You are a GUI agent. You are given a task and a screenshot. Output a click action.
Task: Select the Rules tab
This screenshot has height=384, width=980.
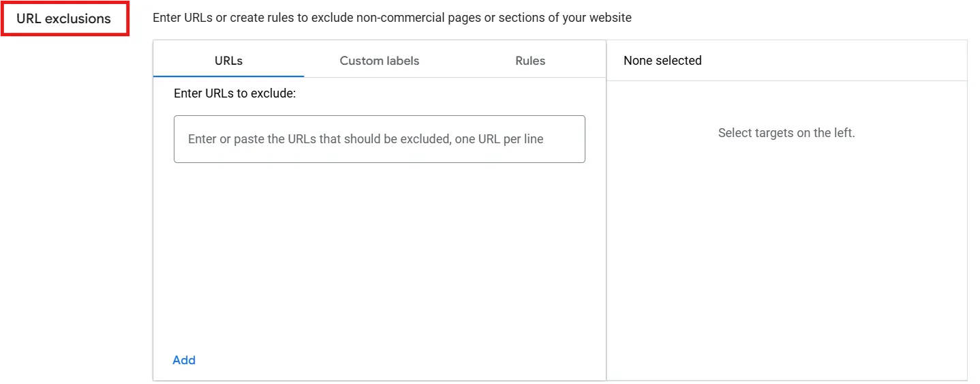(530, 60)
